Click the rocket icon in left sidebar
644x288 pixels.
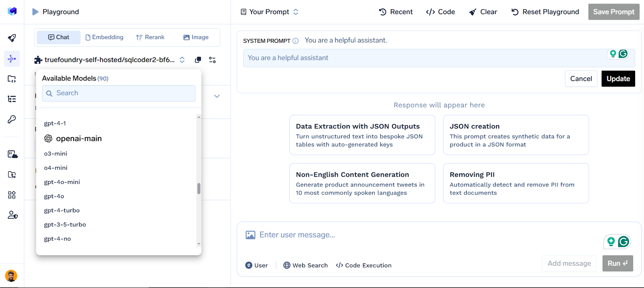coord(12,38)
